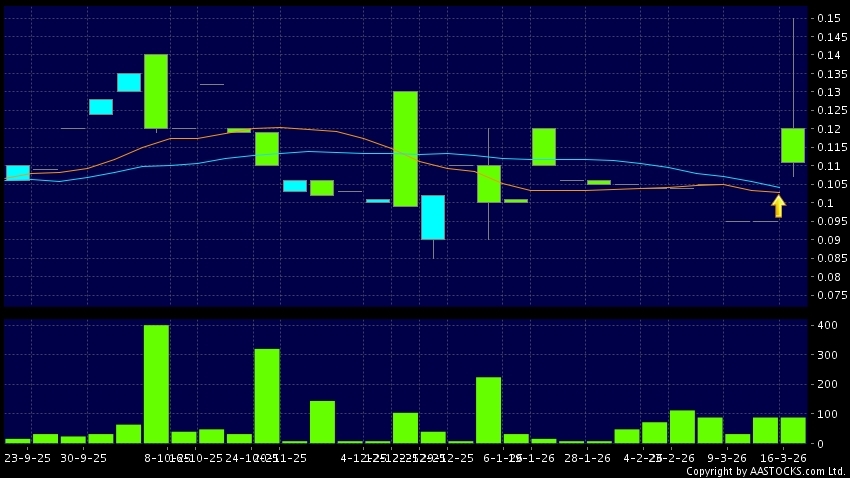
Task: Select the cyan candle topping near 0.135
Action: (129, 82)
